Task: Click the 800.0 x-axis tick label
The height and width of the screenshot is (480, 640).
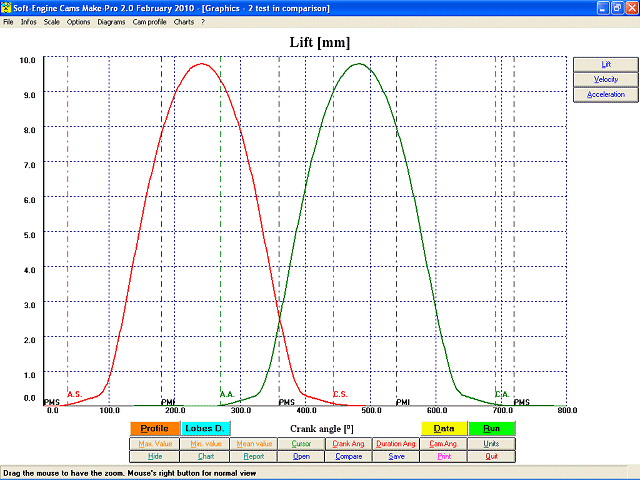Action: tap(567, 410)
